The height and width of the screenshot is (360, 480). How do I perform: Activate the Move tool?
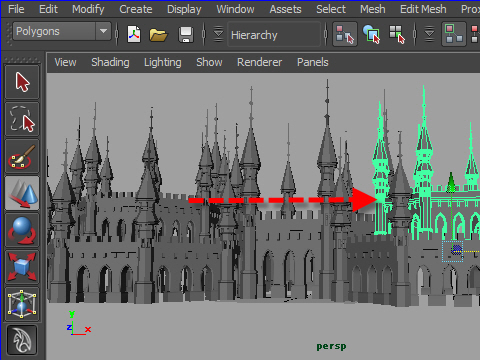tap(22, 193)
